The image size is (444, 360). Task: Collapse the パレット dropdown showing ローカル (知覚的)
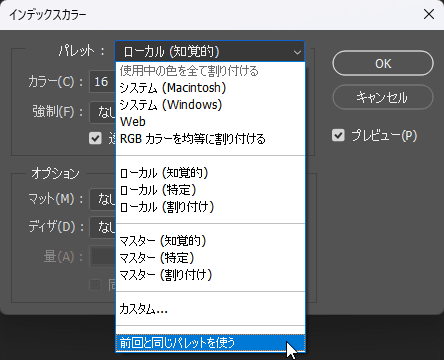click(210, 51)
